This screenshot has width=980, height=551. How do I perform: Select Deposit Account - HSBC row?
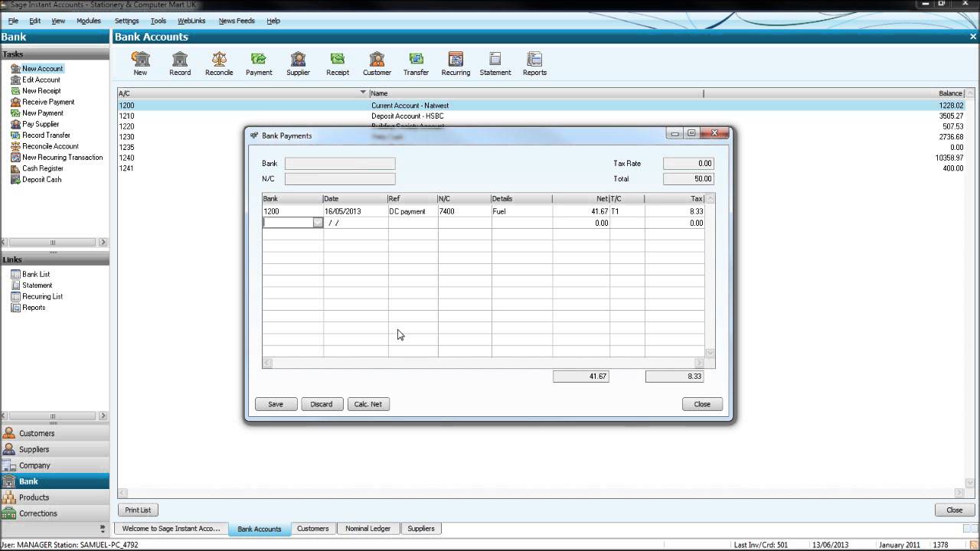coord(541,116)
